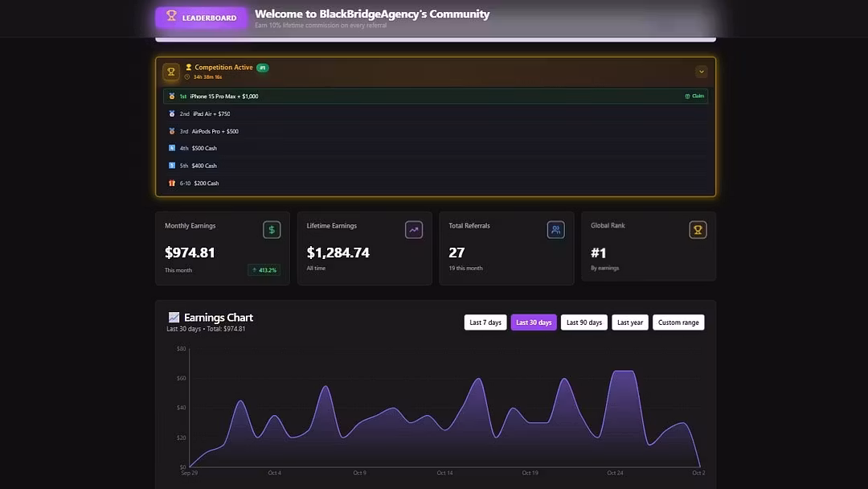Click the 413.2% growth badge
Viewport: 868px width, 489px height.
[x=264, y=270]
